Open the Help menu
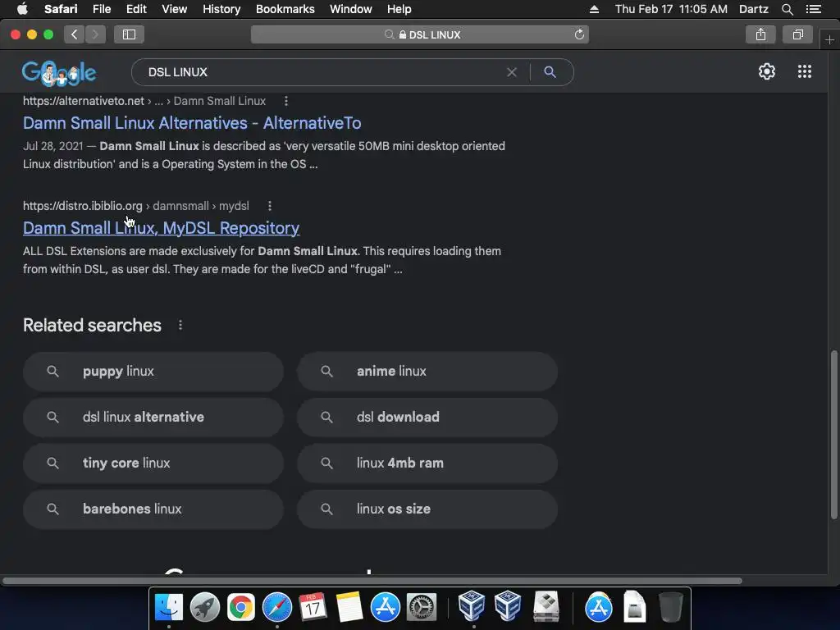 pos(399,9)
